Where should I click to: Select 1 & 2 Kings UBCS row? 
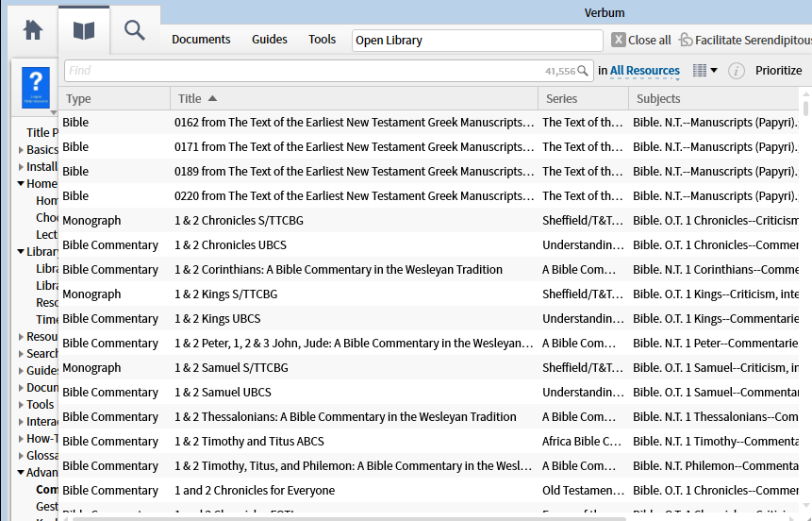pos(429,318)
